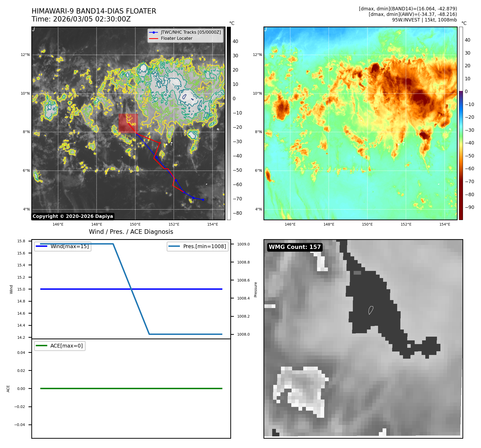Click the easternmost blue track point

[203, 200]
